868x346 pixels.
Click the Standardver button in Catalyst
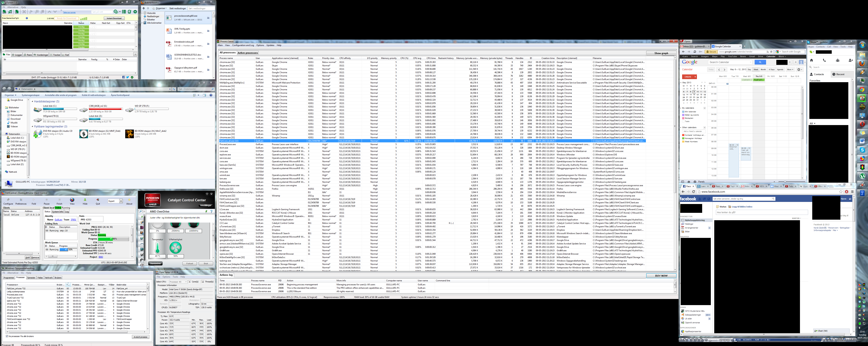pos(155,263)
